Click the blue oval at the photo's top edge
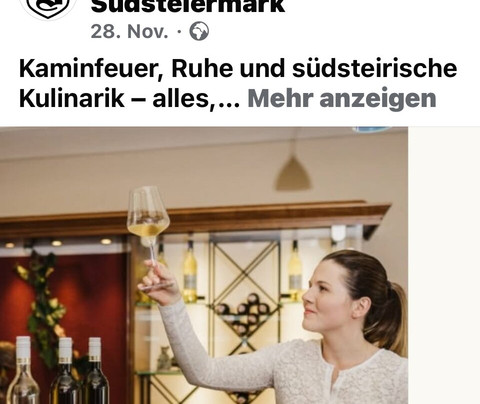 point(372,129)
